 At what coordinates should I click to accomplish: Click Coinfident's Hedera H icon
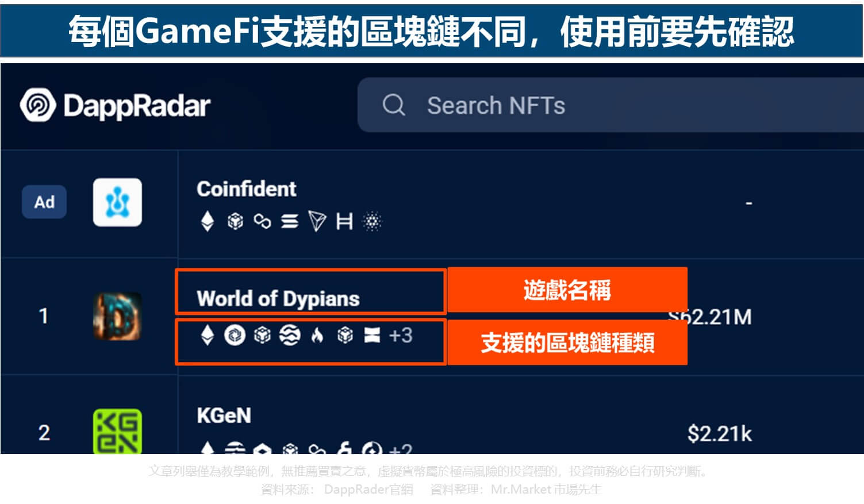(x=344, y=221)
